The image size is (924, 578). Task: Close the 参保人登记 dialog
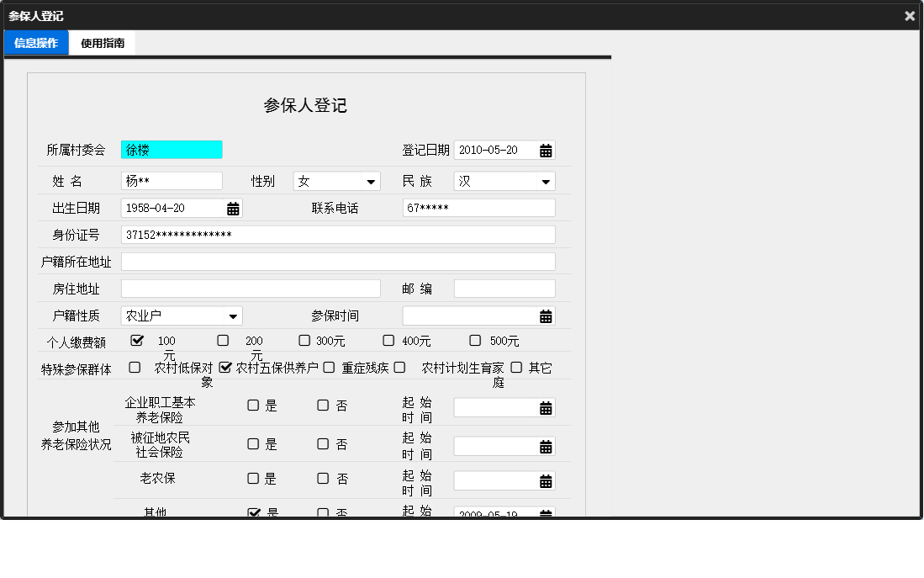pos(910,15)
